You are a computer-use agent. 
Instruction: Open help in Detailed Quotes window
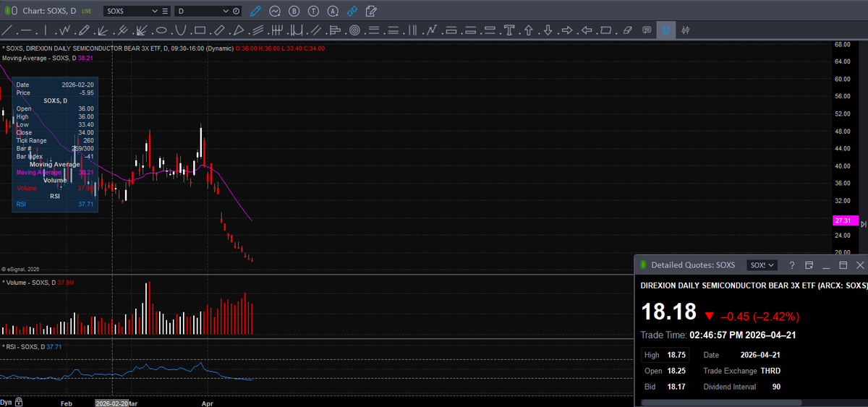tap(792, 265)
